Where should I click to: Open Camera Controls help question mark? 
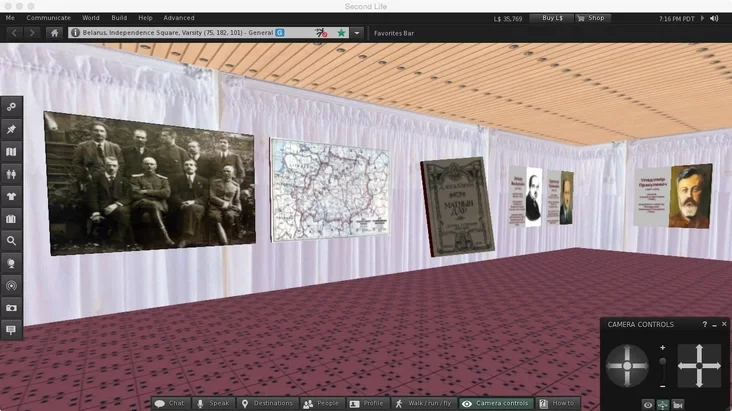(x=704, y=324)
